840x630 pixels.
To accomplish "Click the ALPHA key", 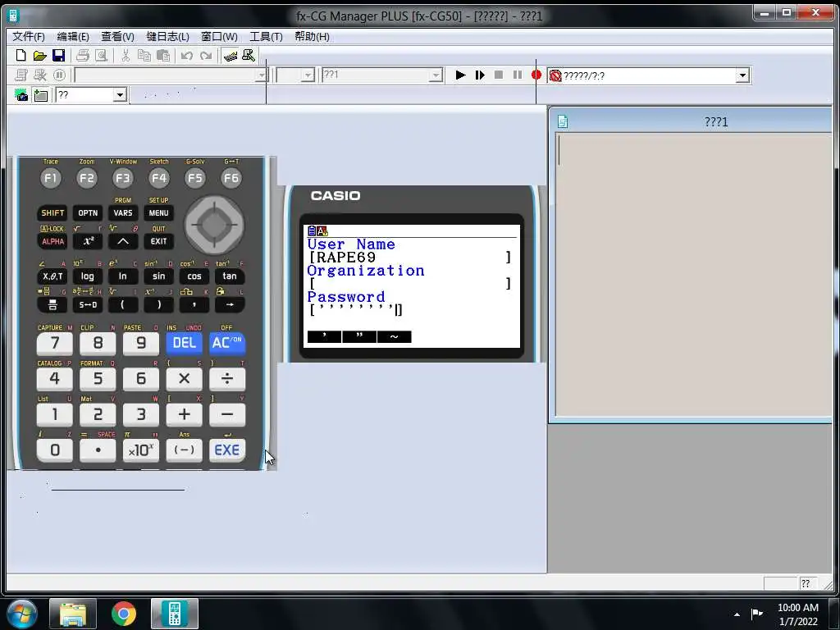I will pyautogui.click(x=52, y=241).
